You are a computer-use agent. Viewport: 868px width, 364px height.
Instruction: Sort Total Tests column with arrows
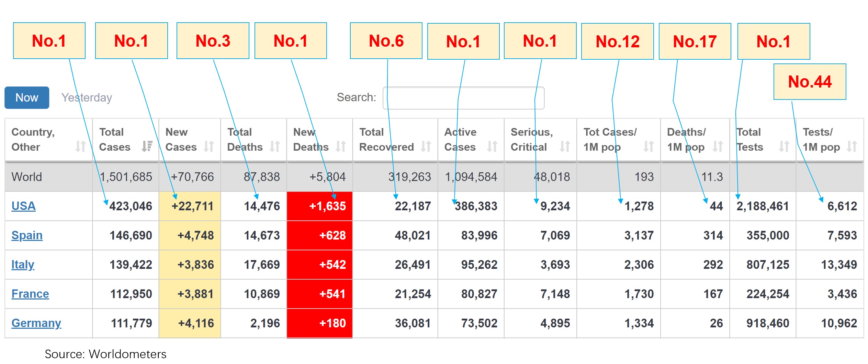[x=784, y=146]
